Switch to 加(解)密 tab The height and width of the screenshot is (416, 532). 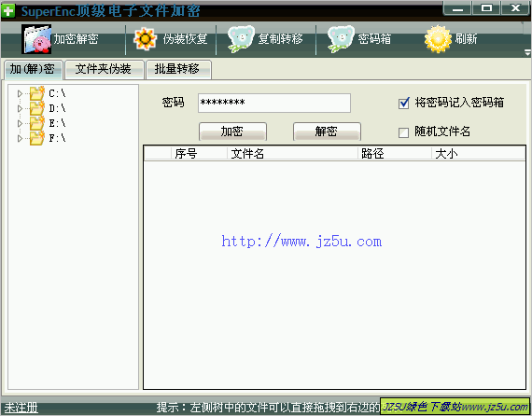coord(33,70)
